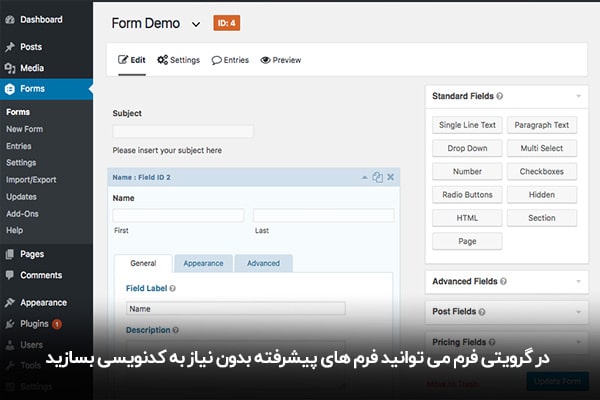Click the Standard Fields help icon
The width and height of the screenshot is (600, 400).
(500, 96)
